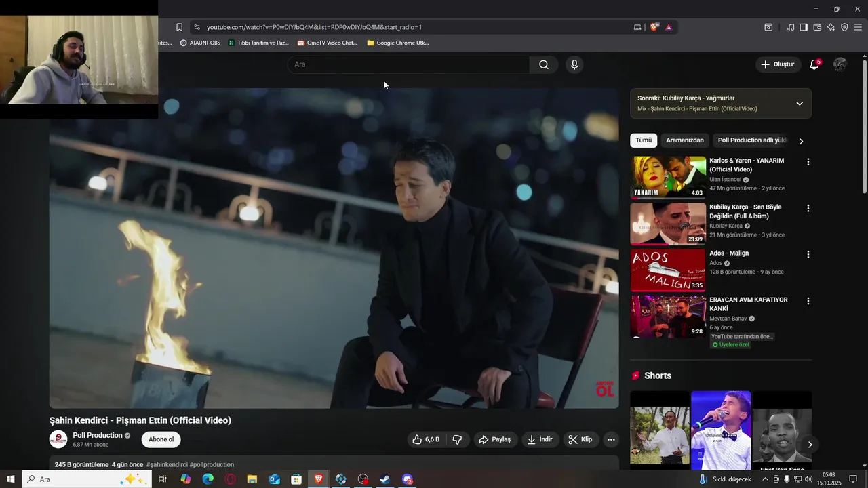The image size is (868, 488).
Task: Select the Aramanızdan filter chip
Action: tap(685, 140)
